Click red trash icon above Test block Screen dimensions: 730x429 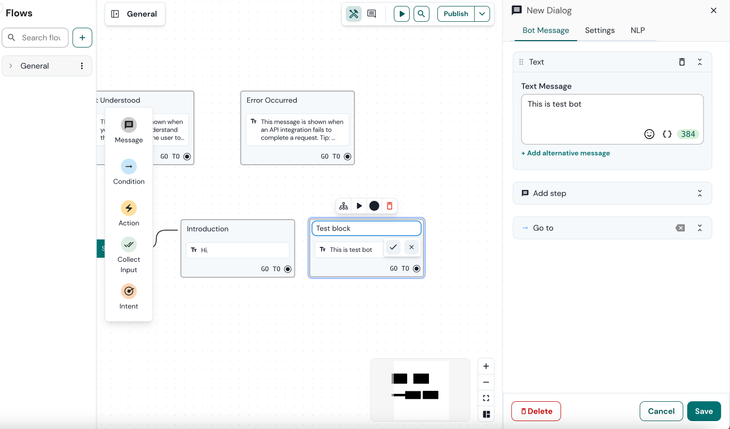coord(390,206)
